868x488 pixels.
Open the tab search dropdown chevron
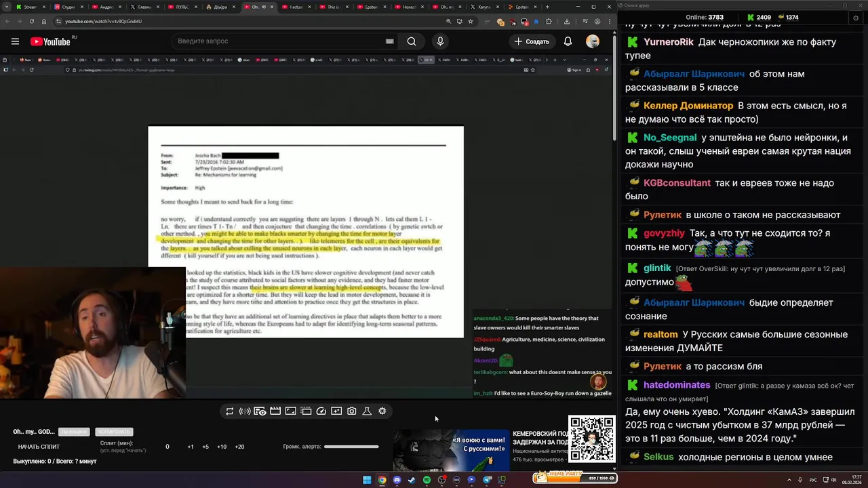(x=7, y=7)
